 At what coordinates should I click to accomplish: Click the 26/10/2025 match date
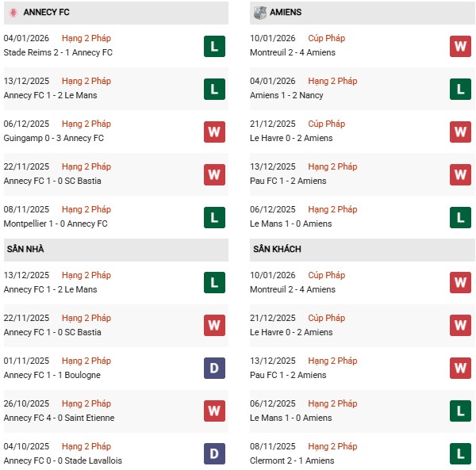point(26,403)
